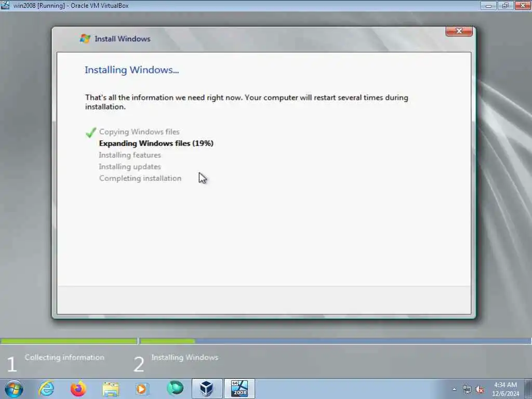
Task: Click the restart information paragraph text
Action: 247,102
